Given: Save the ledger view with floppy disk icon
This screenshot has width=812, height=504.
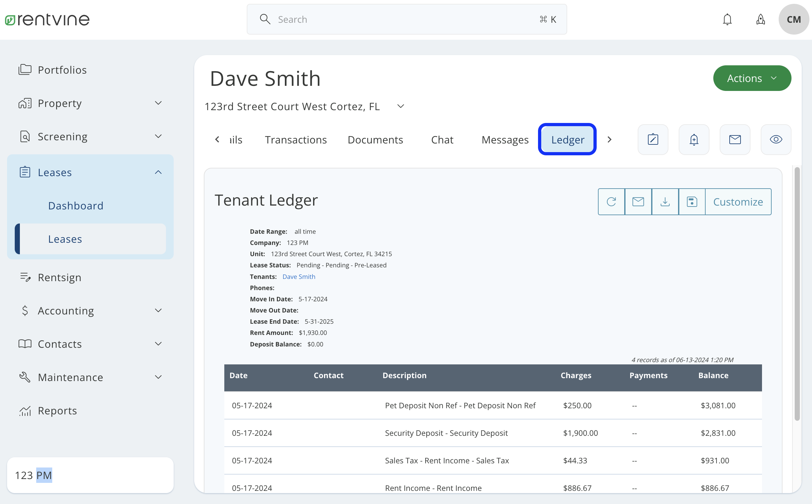Looking at the screenshot, I should click(692, 201).
